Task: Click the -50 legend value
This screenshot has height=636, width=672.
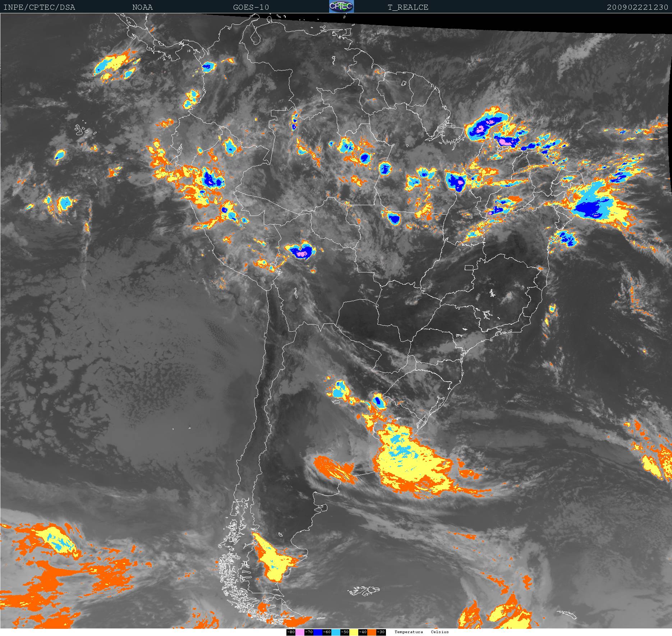Action: coord(345,632)
